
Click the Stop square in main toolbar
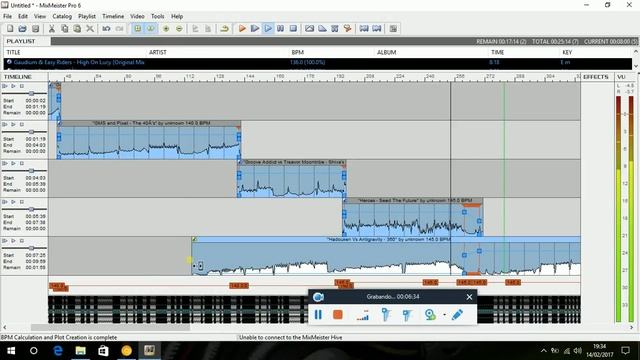click(x=293, y=29)
